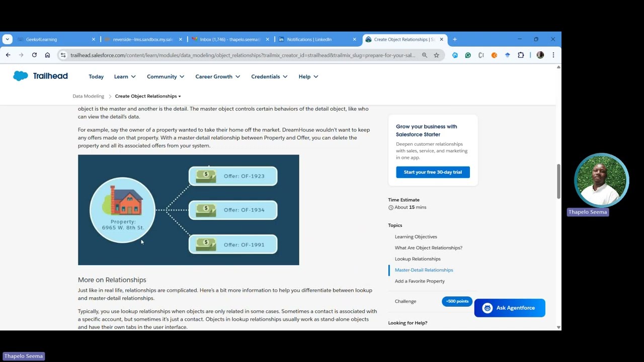Jump to Add a Favorite Property topic
The width and height of the screenshot is (644, 362).
tap(420, 281)
